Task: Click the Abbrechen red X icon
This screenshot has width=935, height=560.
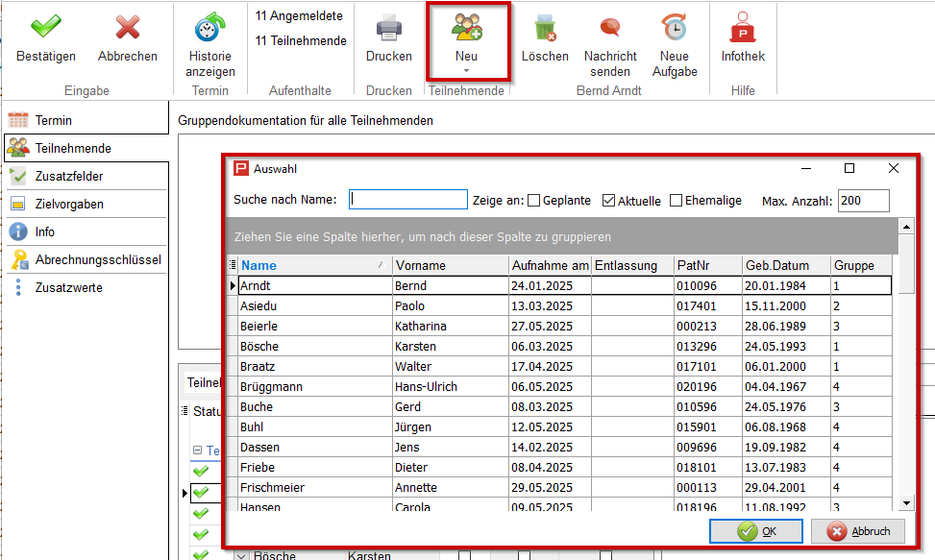Action: pyautogui.click(x=127, y=29)
